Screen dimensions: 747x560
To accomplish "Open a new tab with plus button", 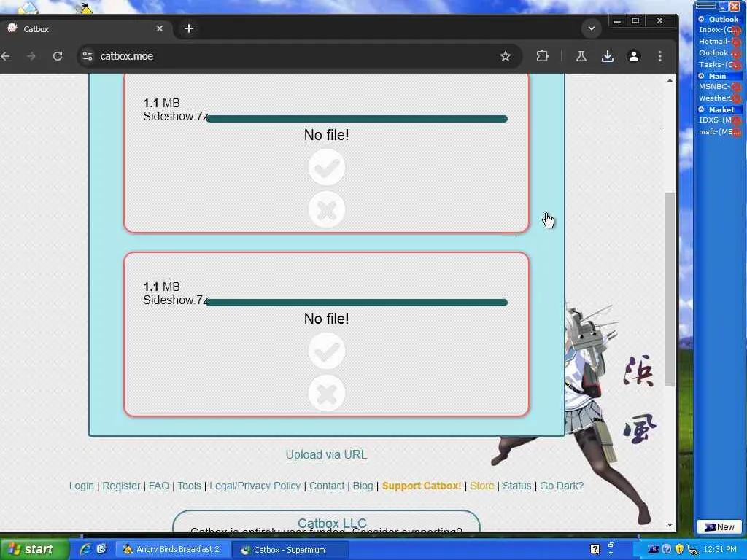I will coord(189,28).
